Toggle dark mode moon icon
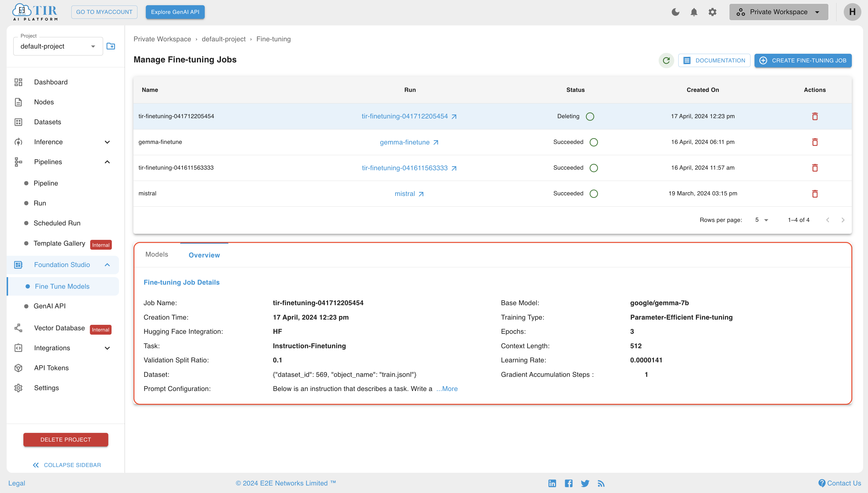Viewport: 868px width, 493px height. click(675, 12)
